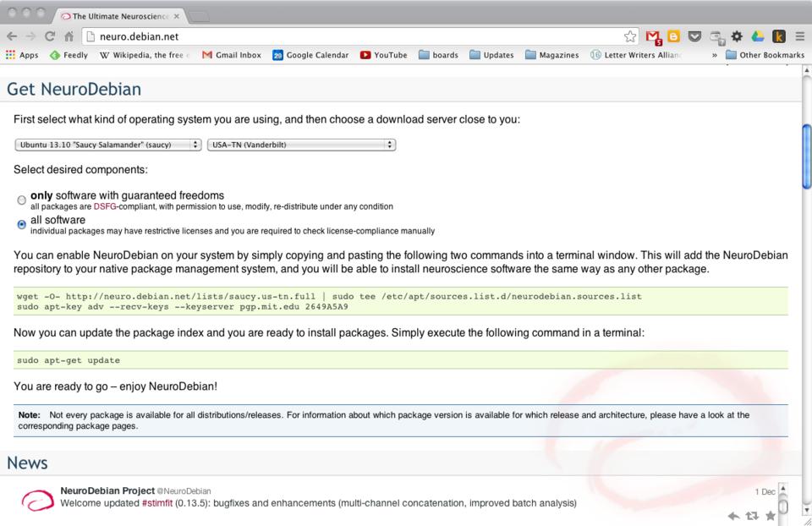This screenshot has width=812, height=526.
Task: Show hidden bookmarks with the overflow chevron
Action: pyautogui.click(x=716, y=55)
